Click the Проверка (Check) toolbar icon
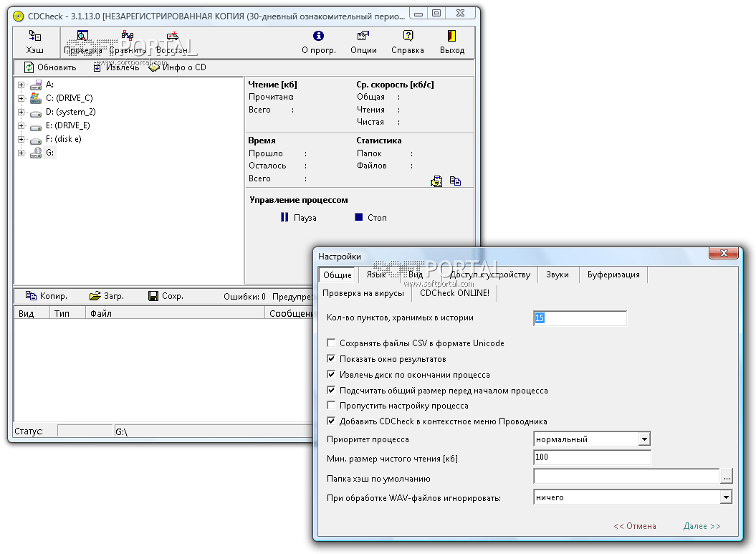Screen dimensions: 756x554 [82, 36]
